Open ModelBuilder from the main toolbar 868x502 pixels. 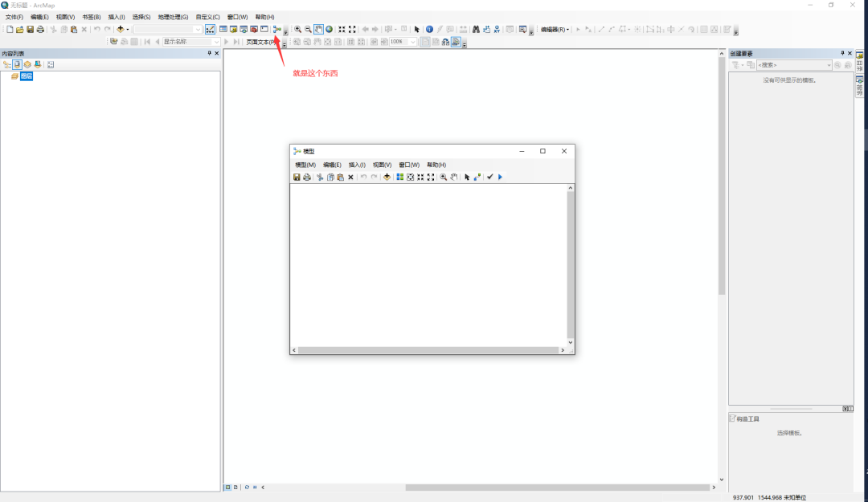point(276,30)
